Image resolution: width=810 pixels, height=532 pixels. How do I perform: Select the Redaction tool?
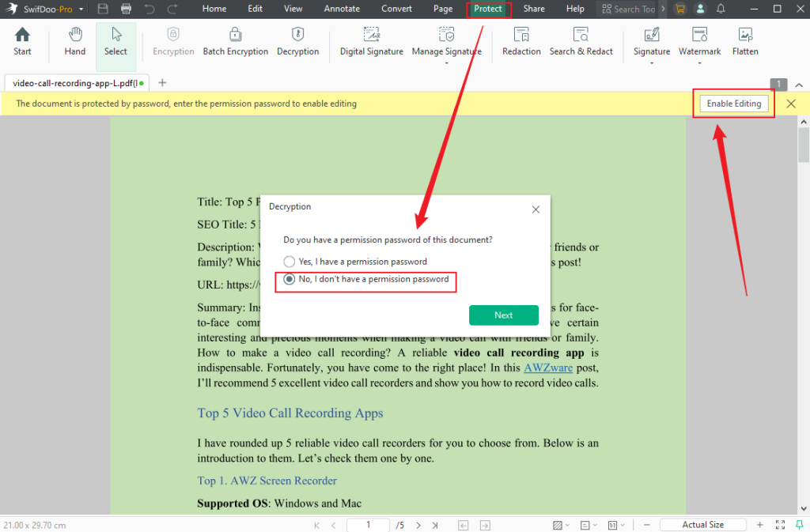point(521,40)
